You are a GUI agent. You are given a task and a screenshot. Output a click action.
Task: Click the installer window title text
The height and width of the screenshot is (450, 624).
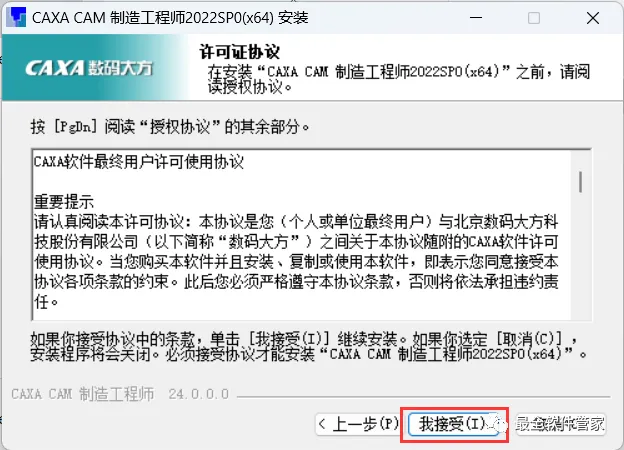[170, 18]
